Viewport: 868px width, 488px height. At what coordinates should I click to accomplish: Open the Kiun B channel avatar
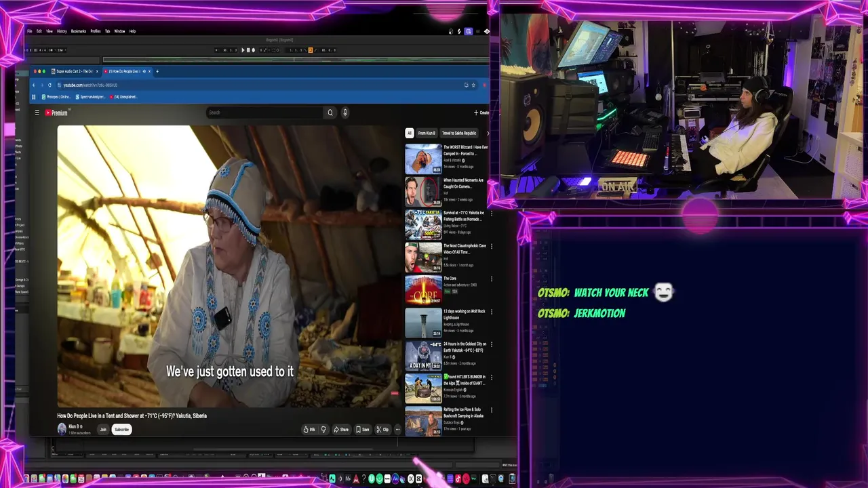62,429
